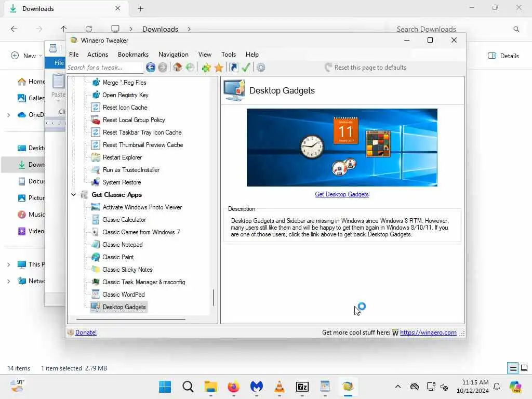Screen dimensions: 532x399
Task: Select Restart Explorer item
Action: tap(122, 157)
